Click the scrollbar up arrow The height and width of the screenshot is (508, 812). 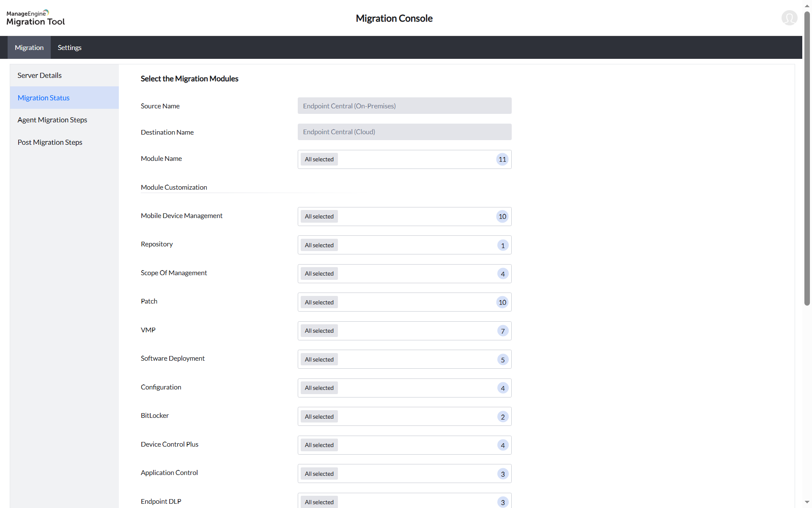point(807,5)
